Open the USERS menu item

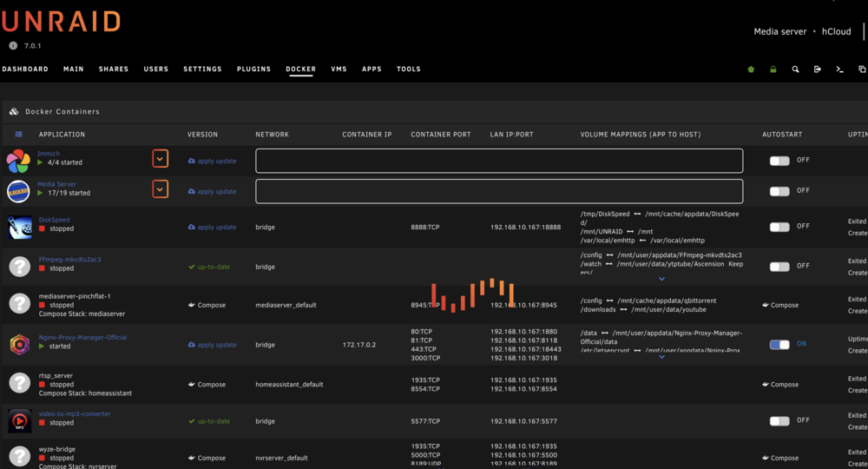[155, 69]
